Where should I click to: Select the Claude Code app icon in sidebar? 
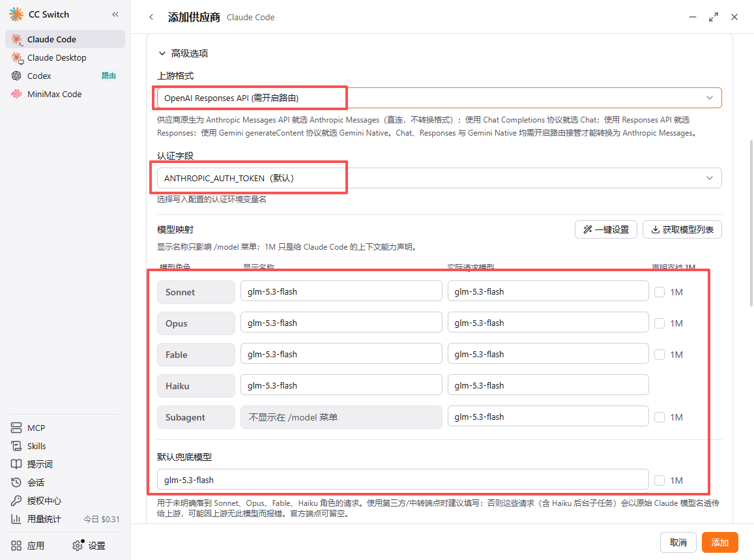[x=17, y=40]
